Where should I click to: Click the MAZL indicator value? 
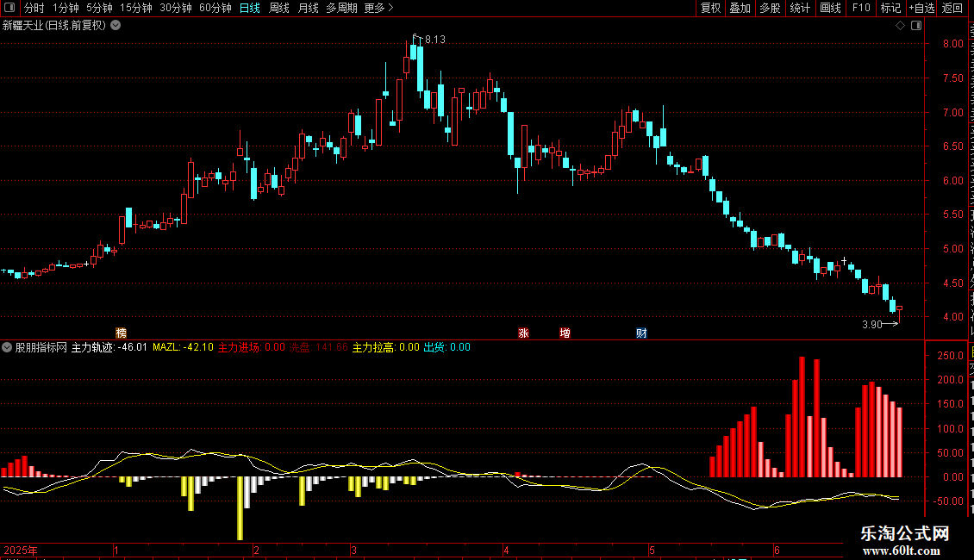coord(184,347)
